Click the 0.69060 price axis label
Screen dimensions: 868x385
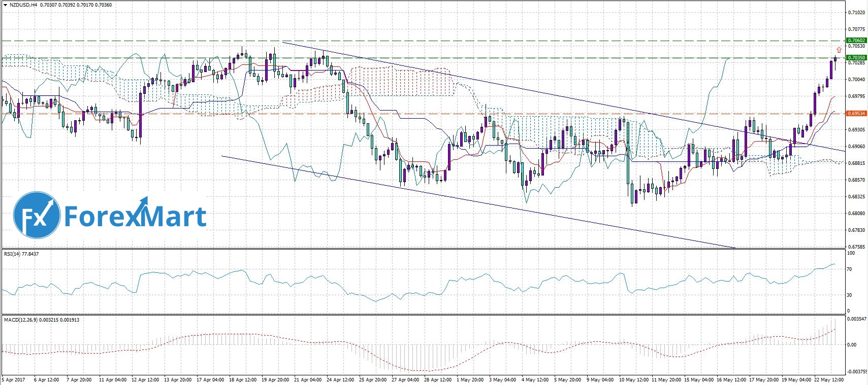click(856, 147)
